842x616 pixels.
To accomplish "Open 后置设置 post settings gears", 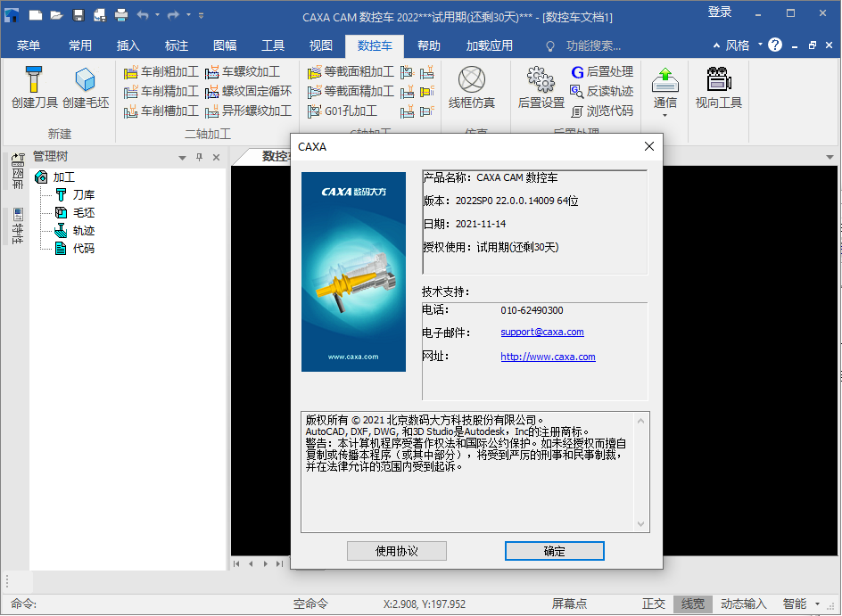I will [x=541, y=87].
